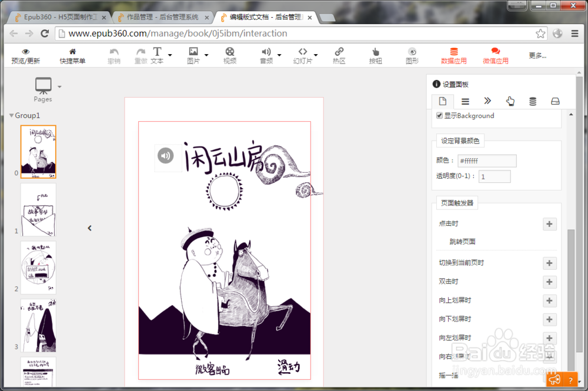Viewport: 588px width, 391px height.
Task: Expand the 幻灯片 dropdown arrow
Action: (316, 55)
